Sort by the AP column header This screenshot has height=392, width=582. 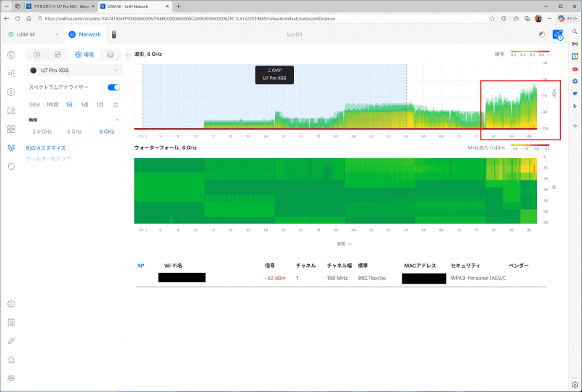coord(140,265)
